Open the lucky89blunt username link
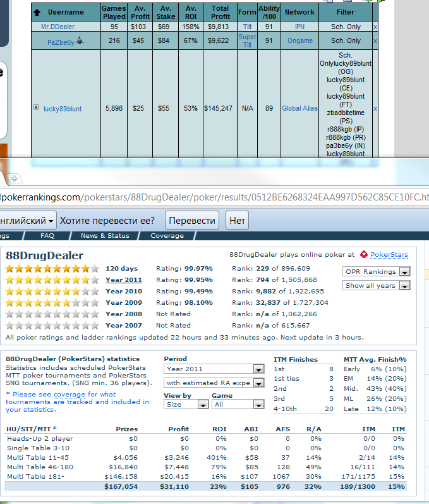 coord(63,109)
